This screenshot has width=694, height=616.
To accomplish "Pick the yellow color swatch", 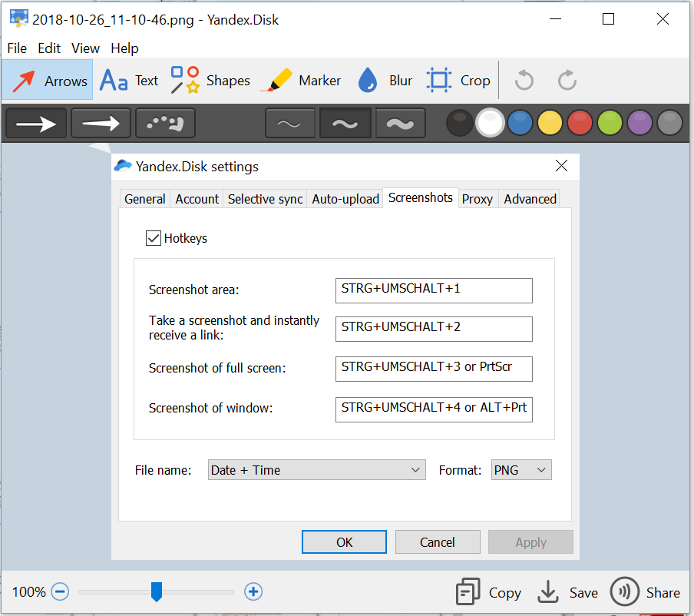I will point(550,123).
